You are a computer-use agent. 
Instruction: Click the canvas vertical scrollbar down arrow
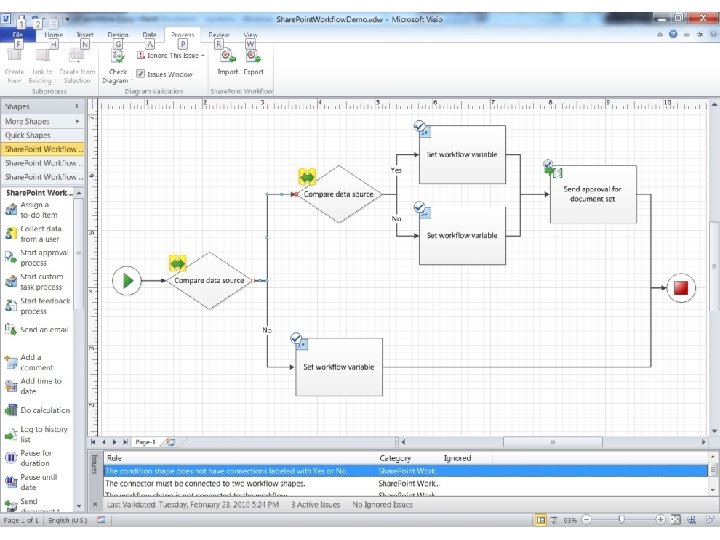[x=714, y=431]
